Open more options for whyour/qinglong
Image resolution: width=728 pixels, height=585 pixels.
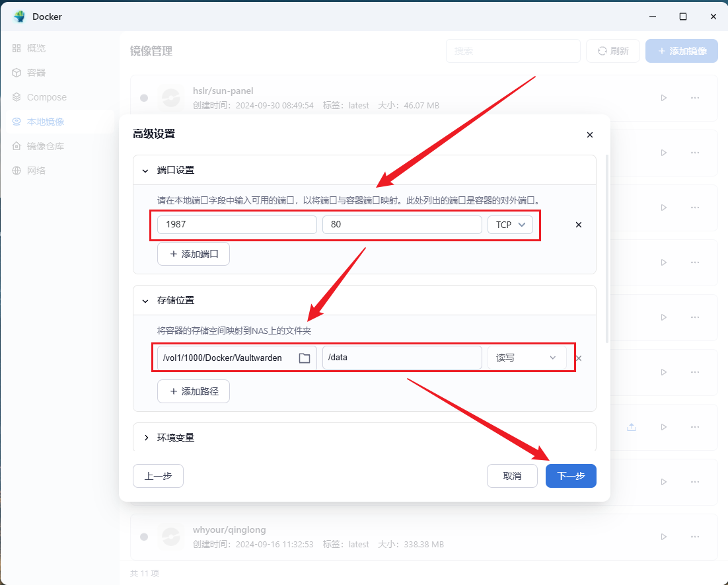coord(694,537)
